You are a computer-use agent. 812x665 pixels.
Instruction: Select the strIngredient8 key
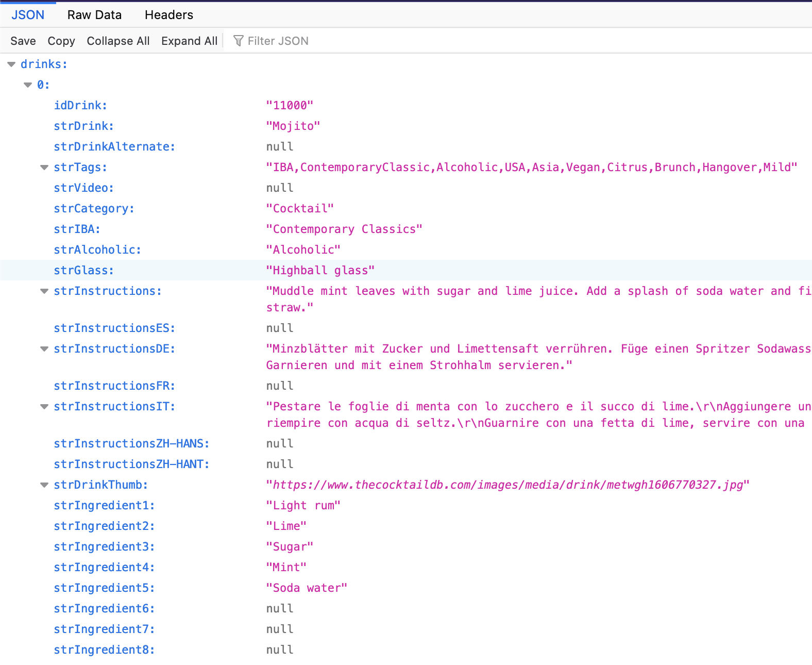pos(104,650)
